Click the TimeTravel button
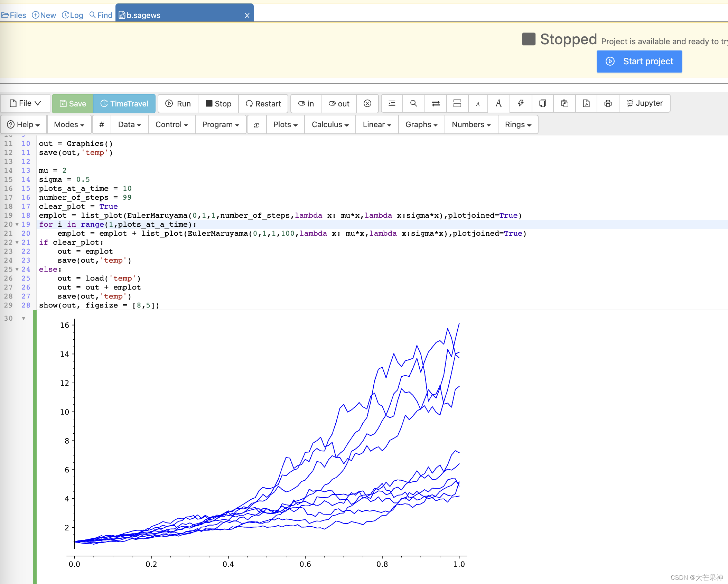The width and height of the screenshot is (728, 584). (x=124, y=104)
